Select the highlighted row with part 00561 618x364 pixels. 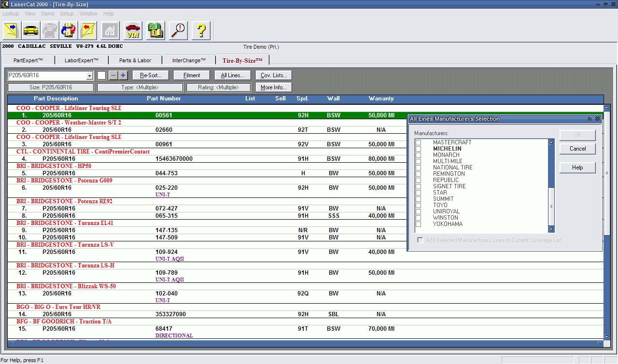(x=306, y=115)
